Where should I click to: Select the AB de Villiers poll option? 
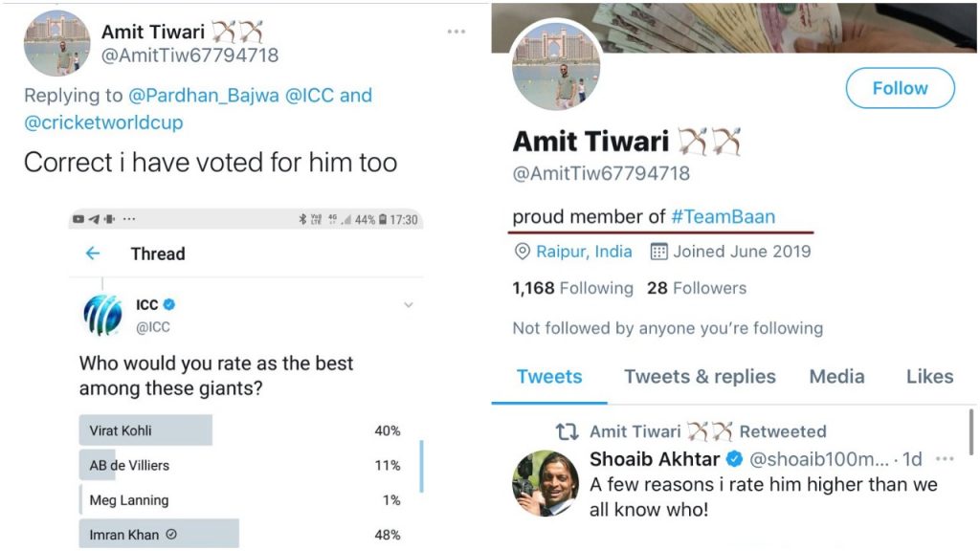click(240, 466)
